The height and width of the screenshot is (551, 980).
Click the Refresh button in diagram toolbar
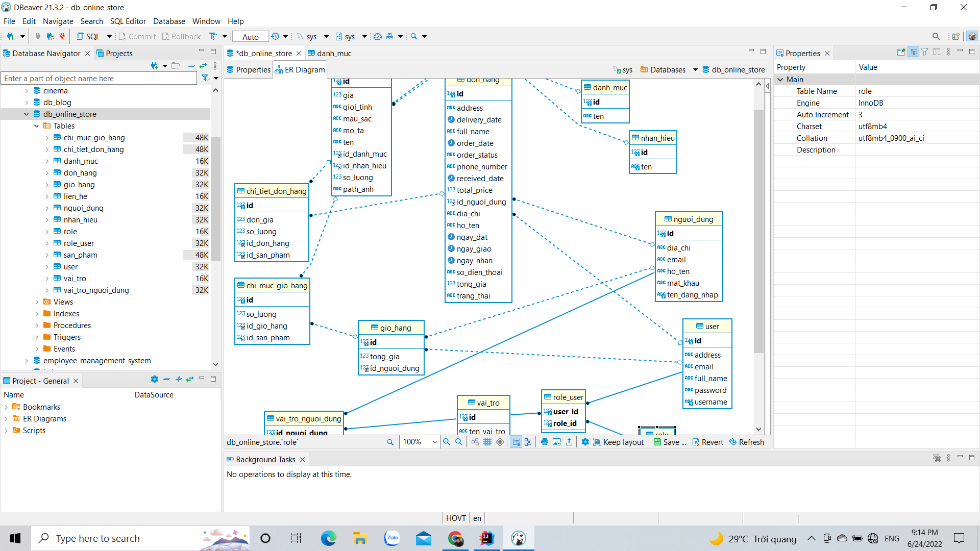747,442
